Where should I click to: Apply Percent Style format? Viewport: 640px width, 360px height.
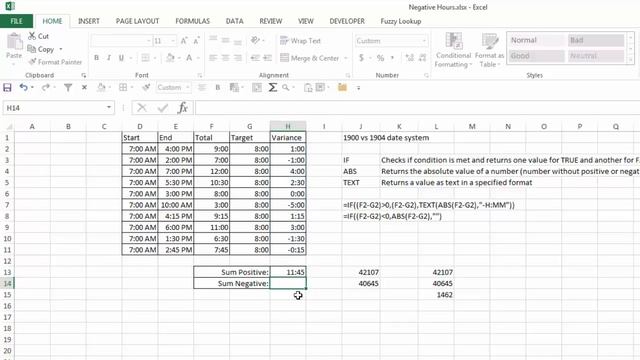point(380,58)
